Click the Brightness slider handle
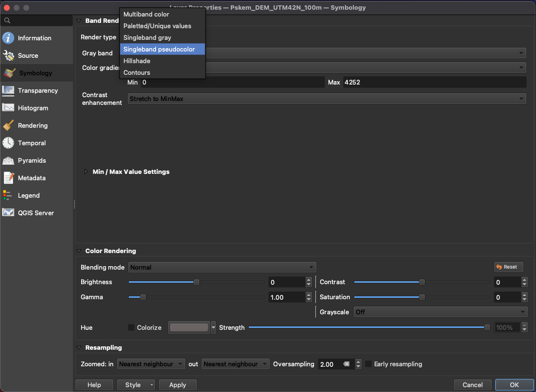Screen dimensions: 536x392 point(196,282)
